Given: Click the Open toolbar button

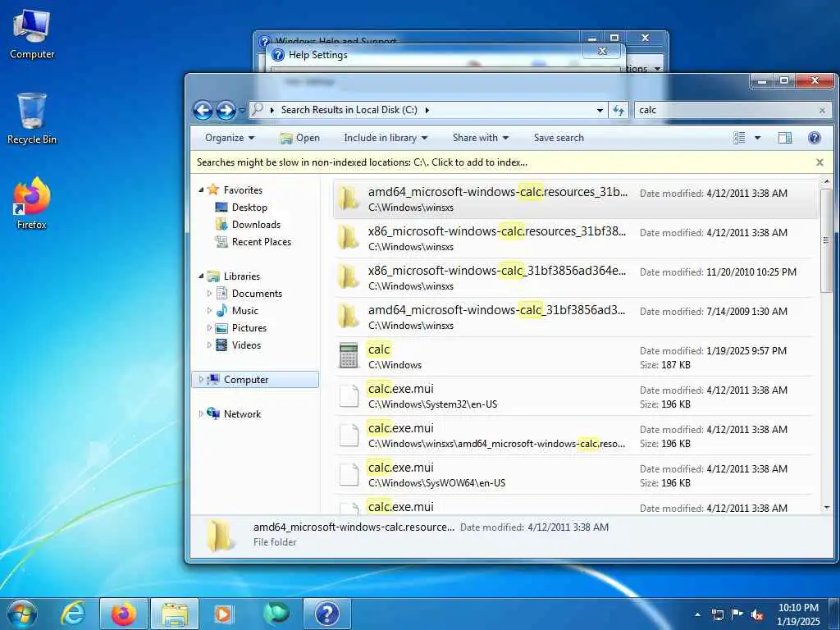Looking at the screenshot, I should (299, 138).
